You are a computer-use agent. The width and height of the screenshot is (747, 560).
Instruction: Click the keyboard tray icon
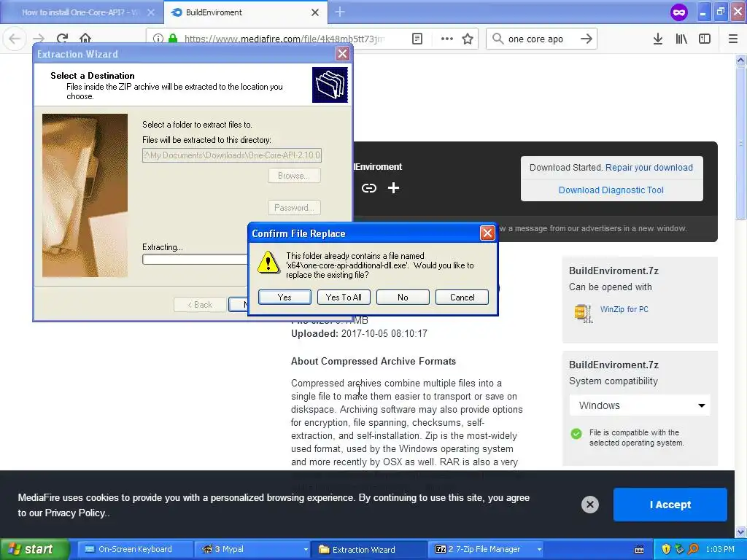point(639,550)
